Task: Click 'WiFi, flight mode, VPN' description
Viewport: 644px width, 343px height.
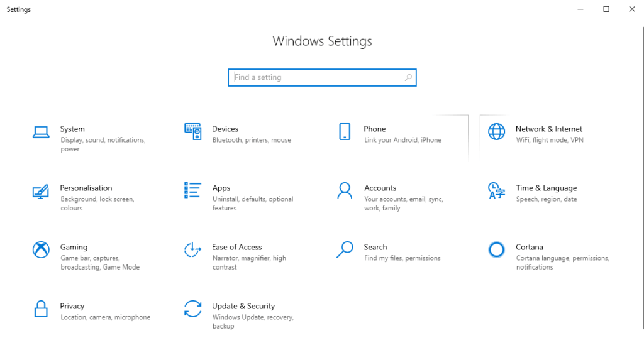Action: (550, 140)
